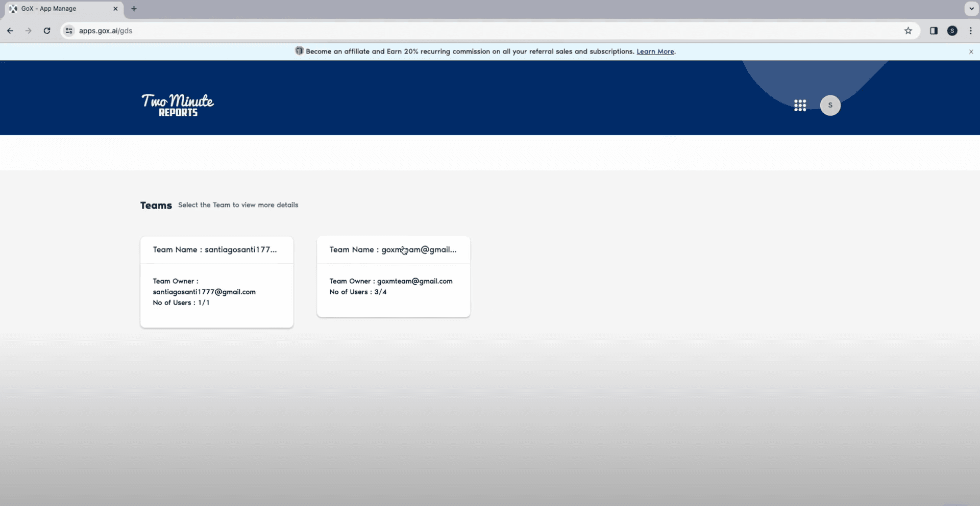This screenshot has height=506, width=980.
Task: Click the user avatar labeled S
Action: coord(830,105)
